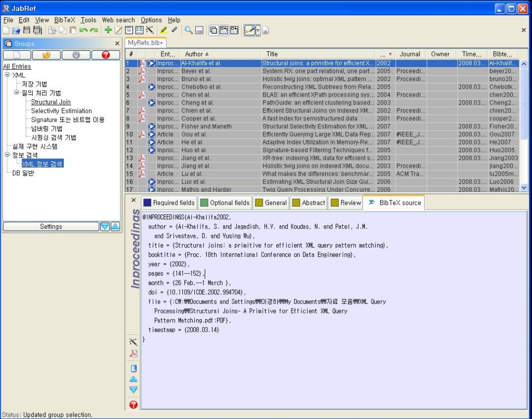Open the File menu
532x419 pixels.
8,20
